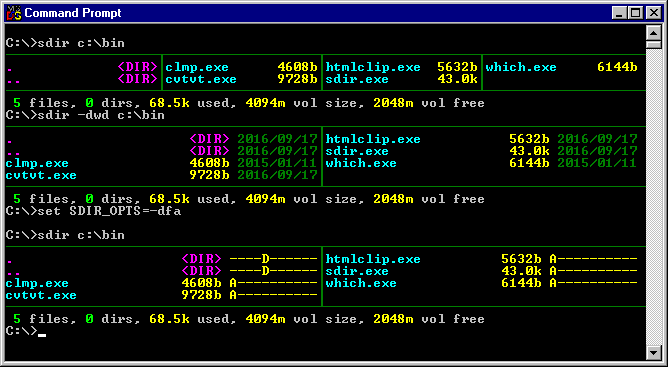Close the Command Prompt window
The height and width of the screenshot is (367, 668).
tap(653, 13)
